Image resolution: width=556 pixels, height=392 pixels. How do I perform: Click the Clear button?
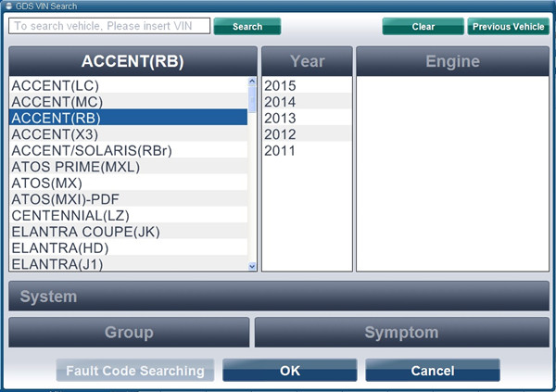423,26
